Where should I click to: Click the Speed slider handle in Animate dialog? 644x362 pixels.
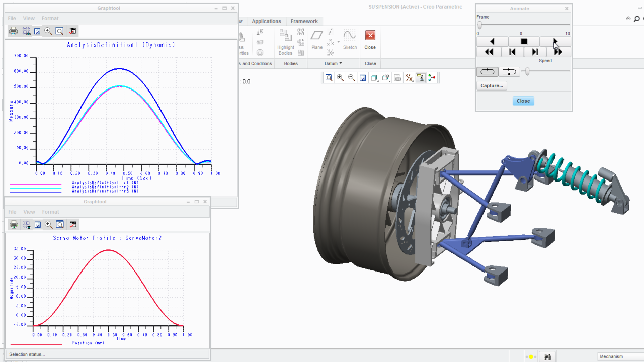[x=527, y=72]
